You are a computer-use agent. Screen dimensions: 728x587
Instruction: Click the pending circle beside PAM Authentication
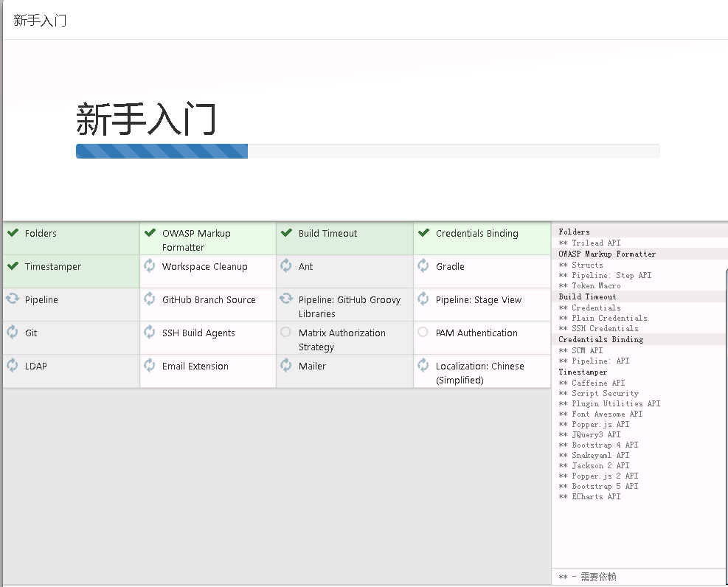(x=423, y=333)
